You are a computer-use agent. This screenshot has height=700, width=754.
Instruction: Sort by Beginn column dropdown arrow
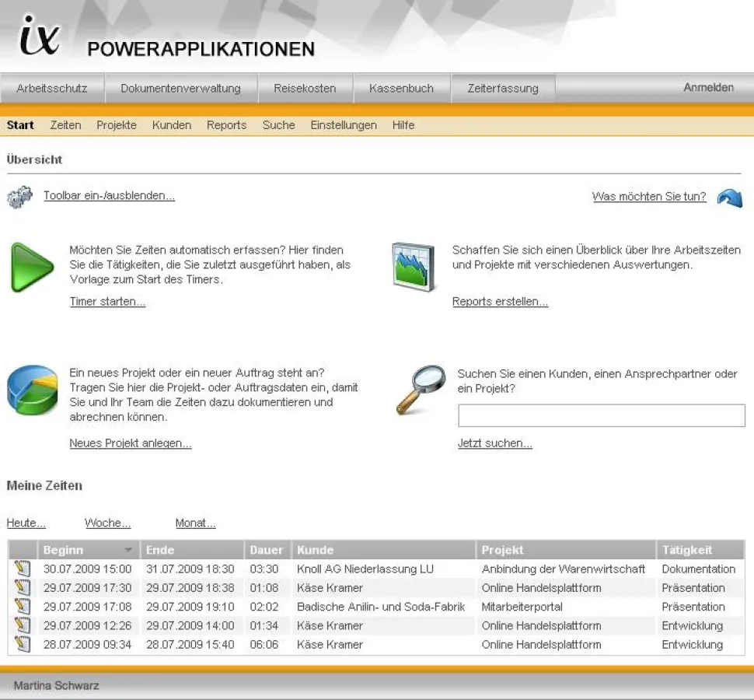click(x=129, y=550)
